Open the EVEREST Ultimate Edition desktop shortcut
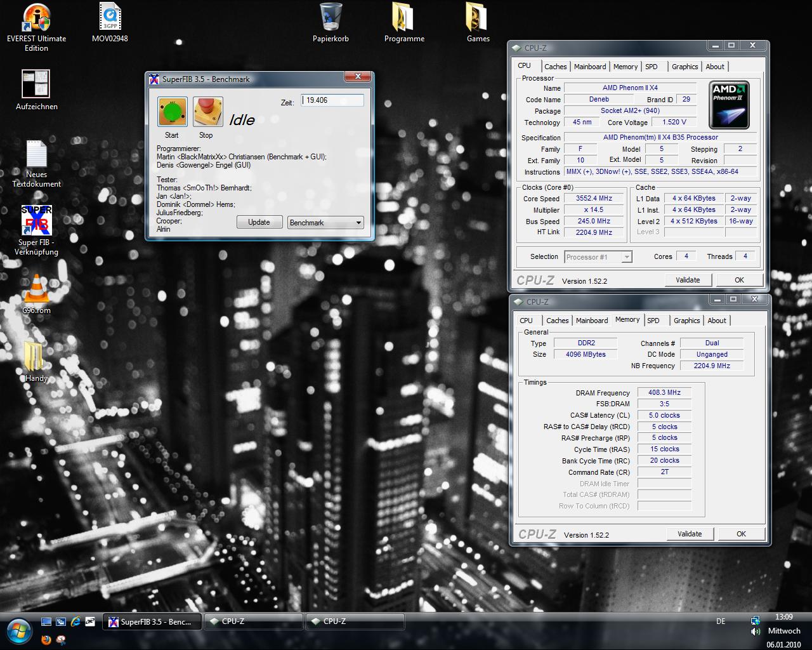This screenshot has height=650, width=812. coord(36,27)
